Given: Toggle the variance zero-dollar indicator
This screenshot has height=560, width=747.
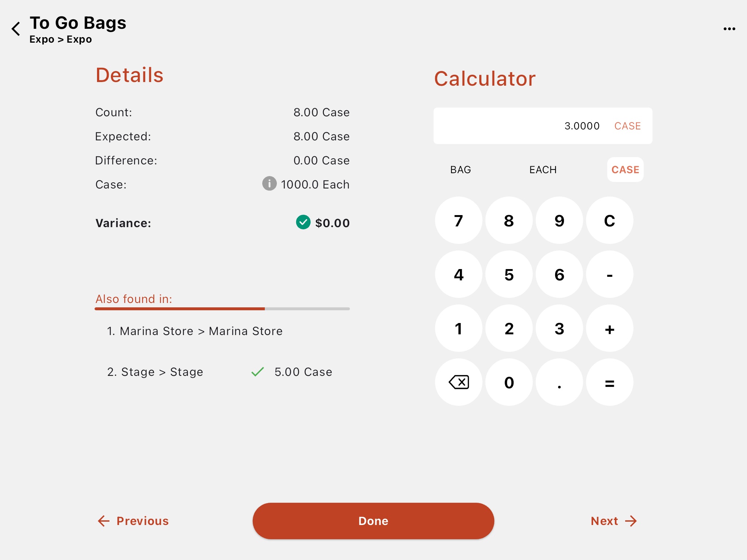Looking at the screenshot, I should 304,222.
